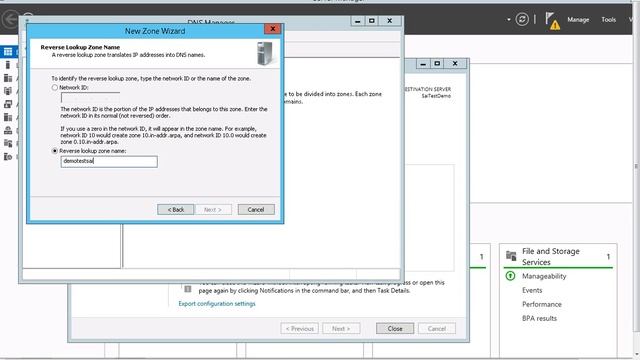Click File and Storage Services tile icon
640x360 pixels.
[511, 256]
